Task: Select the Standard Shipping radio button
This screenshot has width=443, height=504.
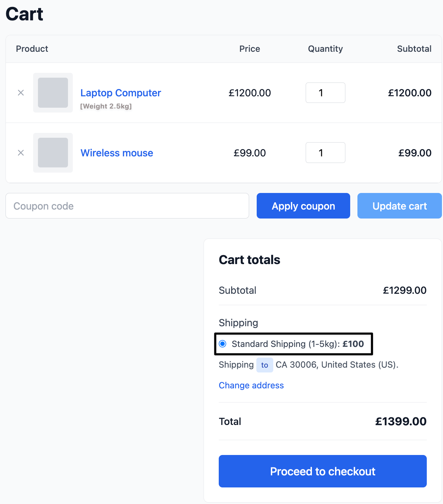Action: (223, 344)
